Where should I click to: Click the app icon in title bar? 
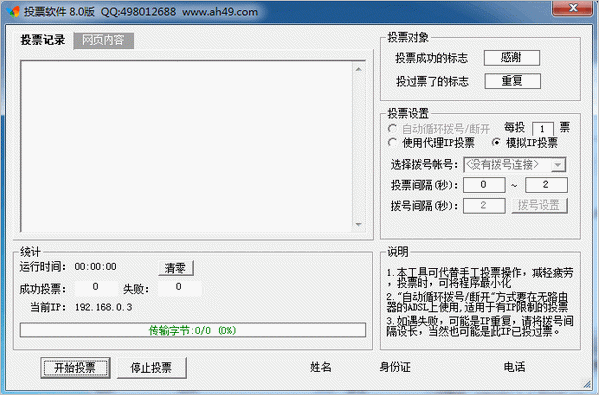[x=13, y=12]
